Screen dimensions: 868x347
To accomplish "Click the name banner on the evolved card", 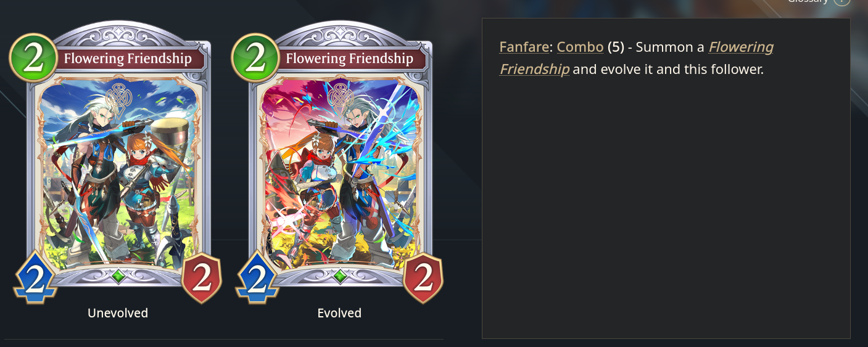I will (x=350, y=59).
